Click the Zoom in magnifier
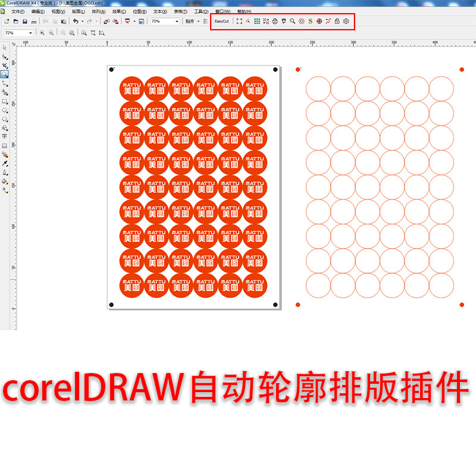The width and height of the screenshot is (476, 476). click(42, 33)
